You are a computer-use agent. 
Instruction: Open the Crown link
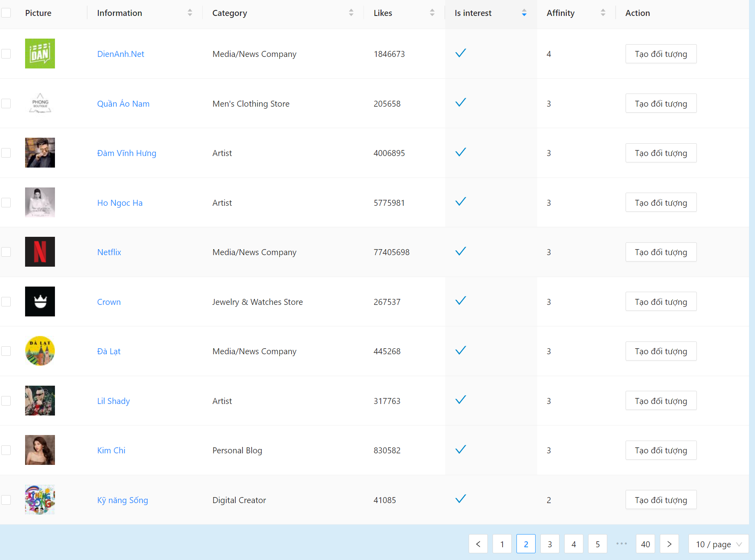pyautogui.click(x=109, y=302)
